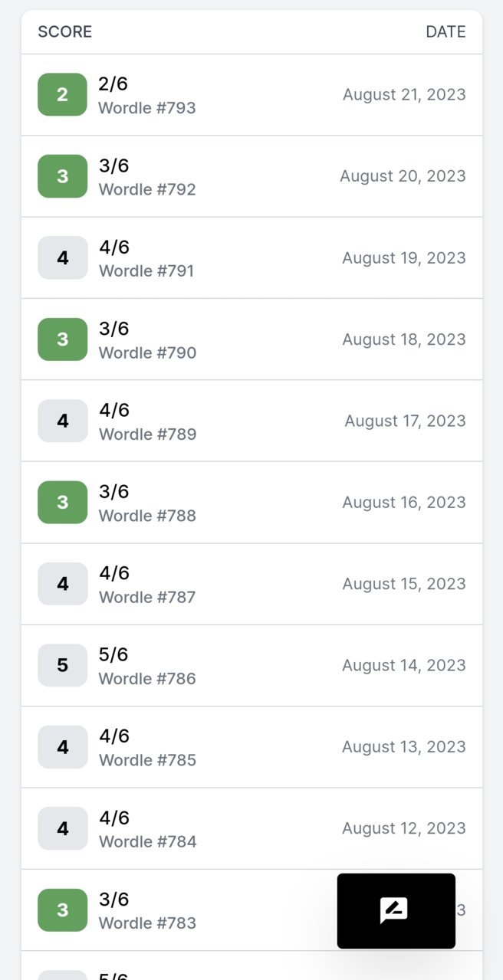Tap gray badge 5 of Wordle #786

[63, 665]
